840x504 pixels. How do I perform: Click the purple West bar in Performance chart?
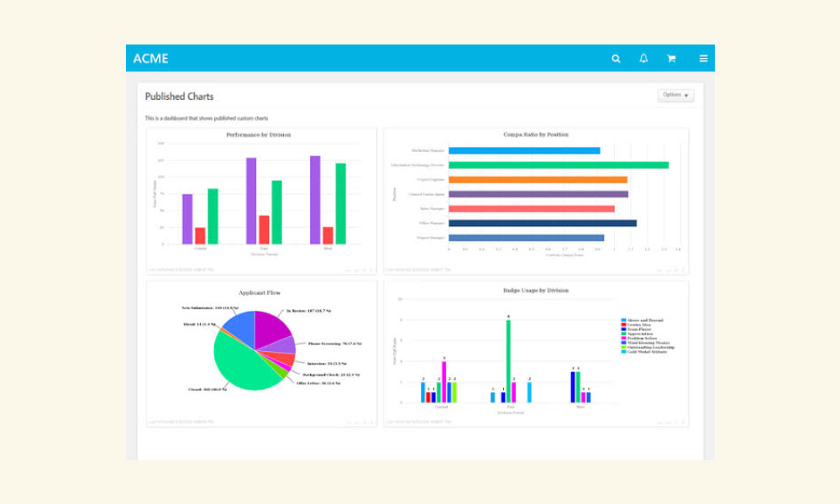[x=315, y=200]
